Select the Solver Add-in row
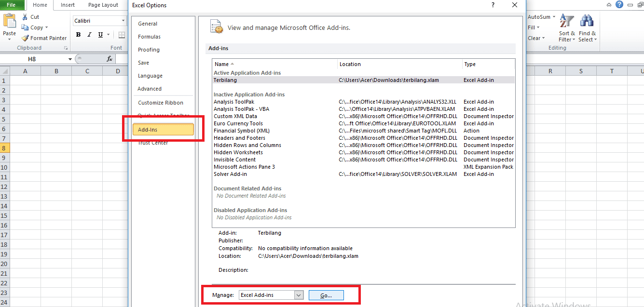Image resolution: width=644 pixels, height=307 pixels. click(364, 174)
